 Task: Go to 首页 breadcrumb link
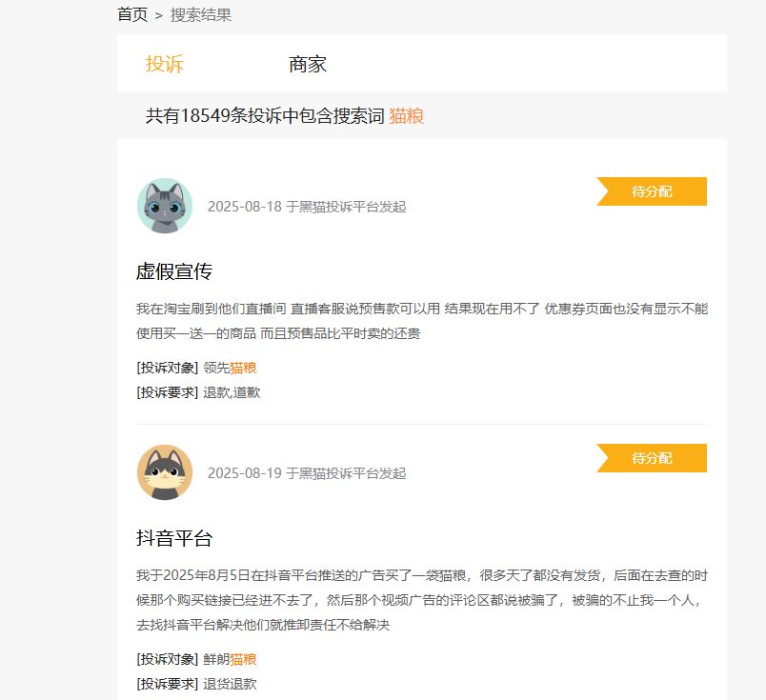point(132,14)
